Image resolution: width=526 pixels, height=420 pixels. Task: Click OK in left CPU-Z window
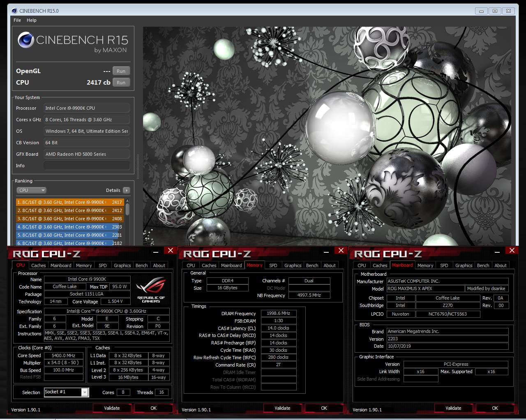(153, 408)
